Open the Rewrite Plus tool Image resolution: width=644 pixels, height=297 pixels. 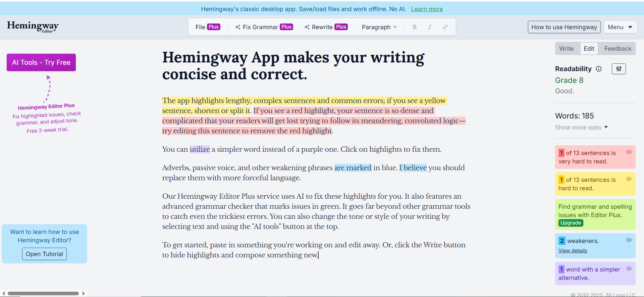(x=326, y=27)
